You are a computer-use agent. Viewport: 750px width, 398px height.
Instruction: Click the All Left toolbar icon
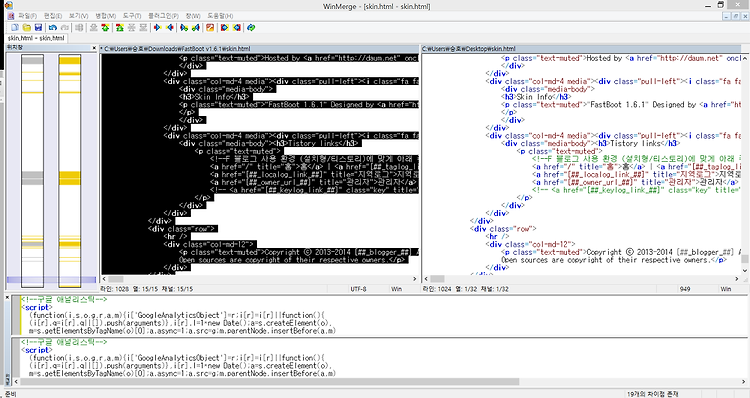236,28
